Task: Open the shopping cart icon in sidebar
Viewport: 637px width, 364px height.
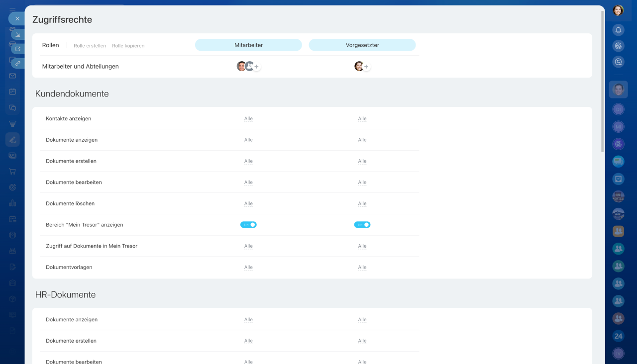Action: click(12, 172)
